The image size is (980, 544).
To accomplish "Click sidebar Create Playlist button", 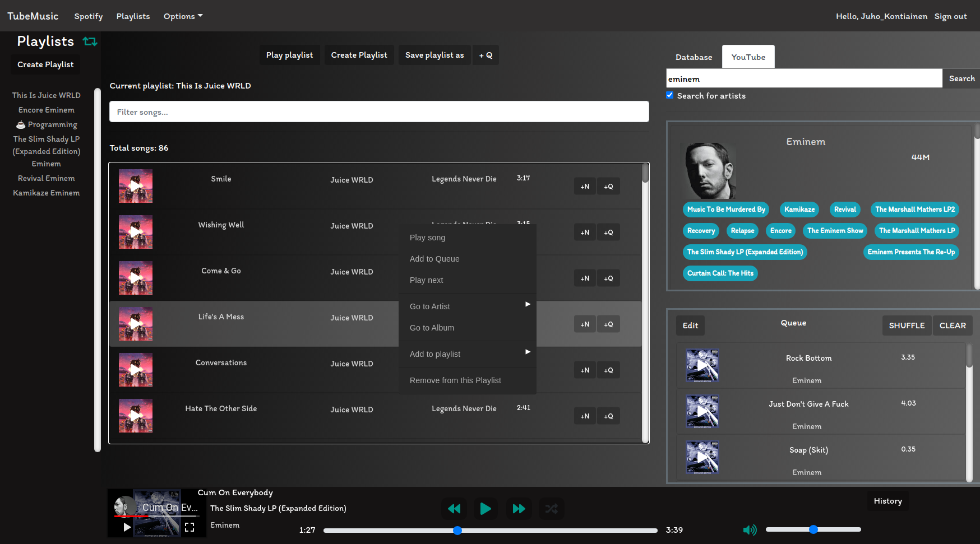I will 45,64.
